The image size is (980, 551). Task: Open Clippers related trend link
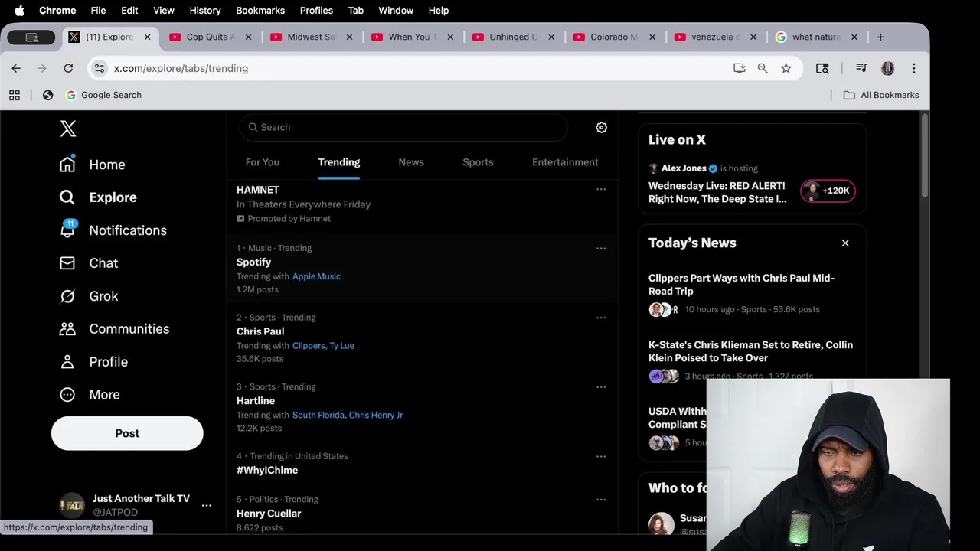[x=309, y=346]
